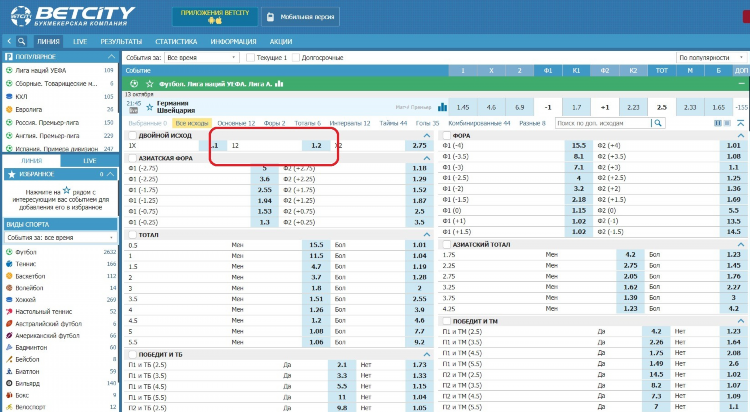Click the КХЛ icon in the popular list
This screenshot has height=412, width=750.
tap(9, 97)
